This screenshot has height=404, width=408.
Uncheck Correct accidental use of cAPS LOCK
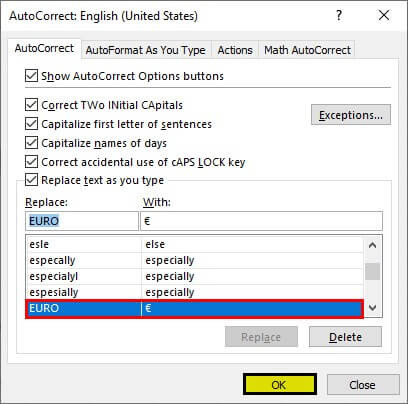31,162
